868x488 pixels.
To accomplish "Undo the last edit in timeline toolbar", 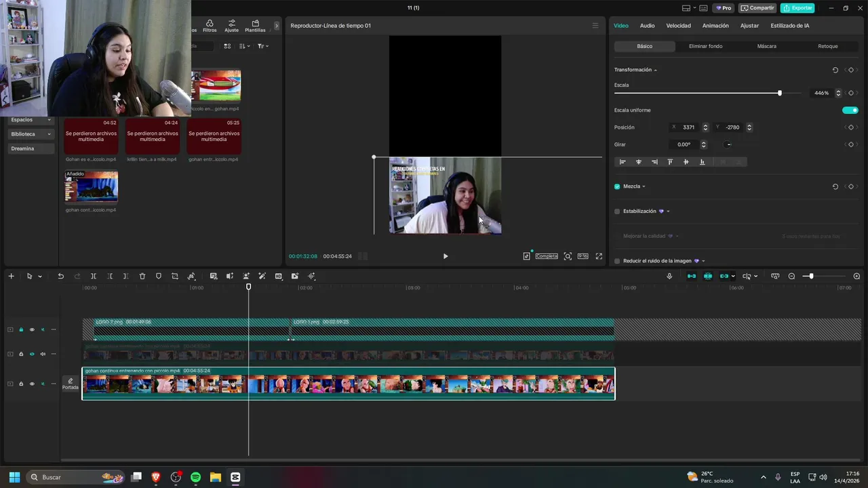I will tap(60, 276).
